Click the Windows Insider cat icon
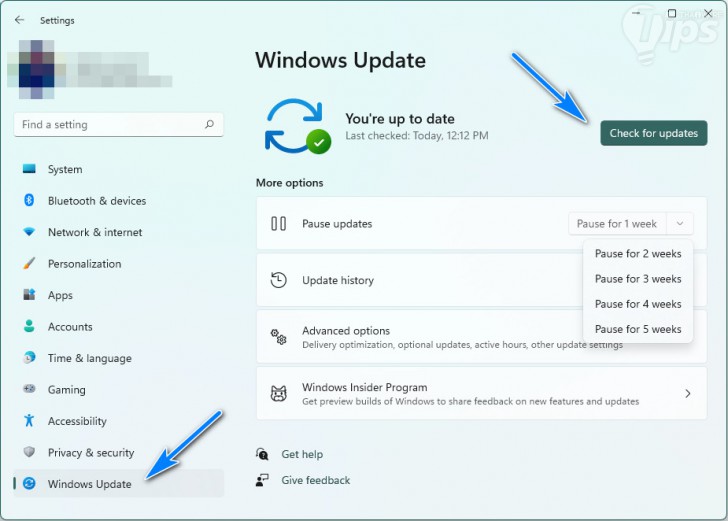 tap(279, 393)
